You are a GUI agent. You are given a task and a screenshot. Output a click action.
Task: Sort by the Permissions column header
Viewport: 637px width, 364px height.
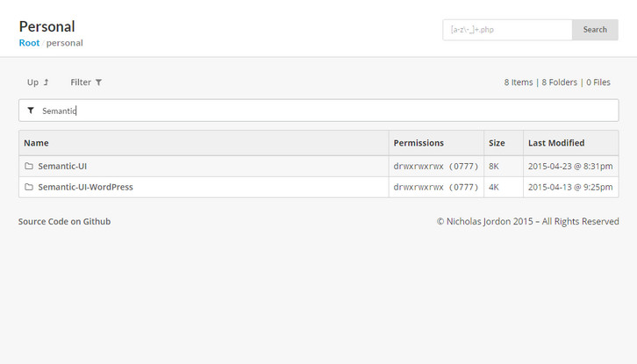click(x=419, y=143)
